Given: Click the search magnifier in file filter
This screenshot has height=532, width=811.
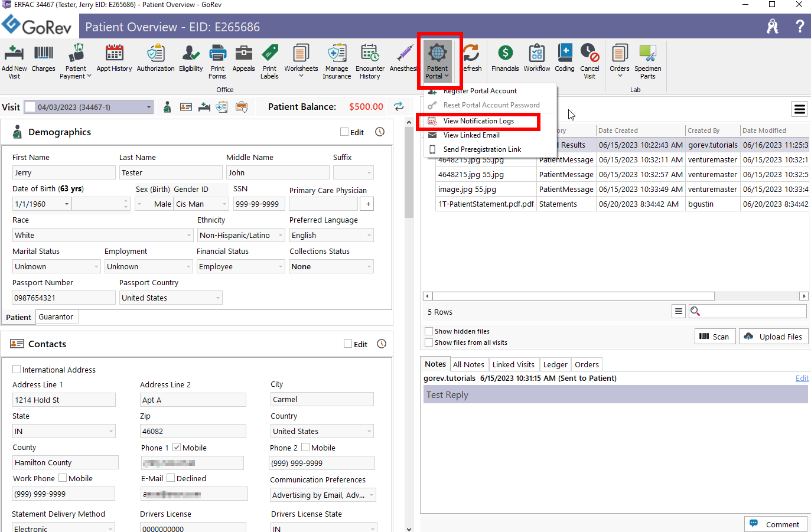Looking at the screenshot, I should point(695,311).
